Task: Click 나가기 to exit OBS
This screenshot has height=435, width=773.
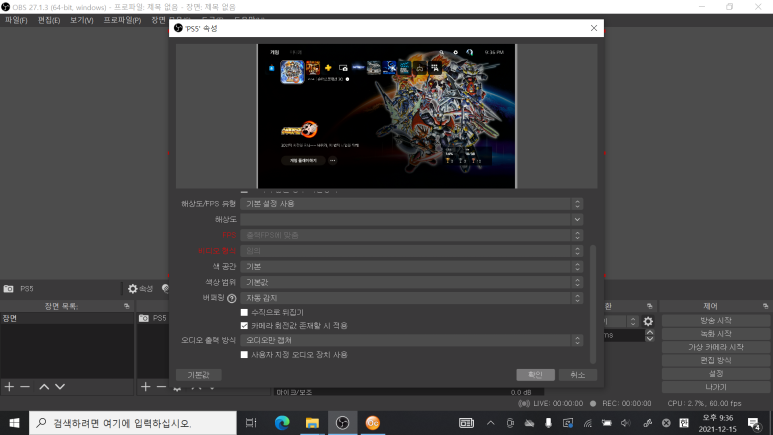Action: click(x=716, y=387)
